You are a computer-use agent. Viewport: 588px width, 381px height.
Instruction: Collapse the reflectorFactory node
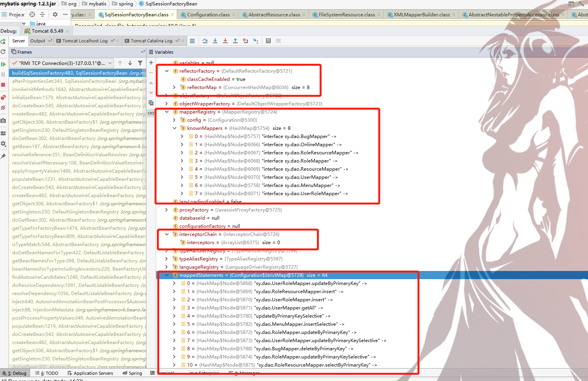[x=167, y=71]
